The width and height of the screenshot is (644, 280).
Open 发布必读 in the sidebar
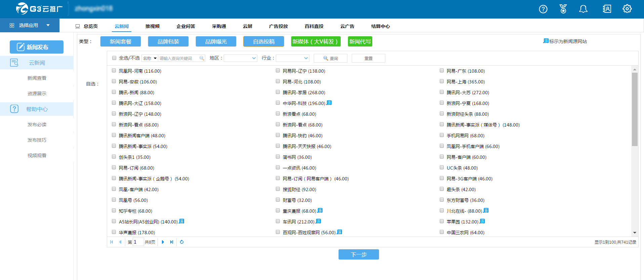click(37, 125)
